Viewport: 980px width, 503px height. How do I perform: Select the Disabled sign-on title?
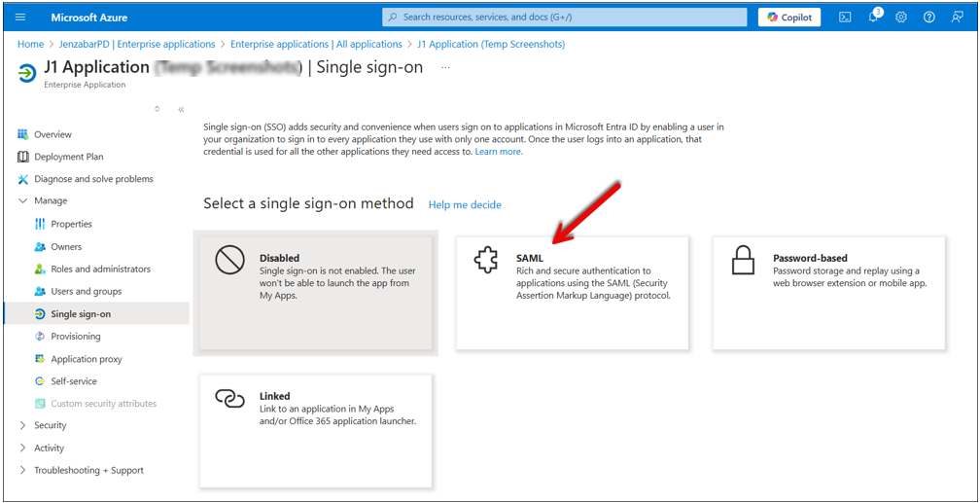coord(279,258)
